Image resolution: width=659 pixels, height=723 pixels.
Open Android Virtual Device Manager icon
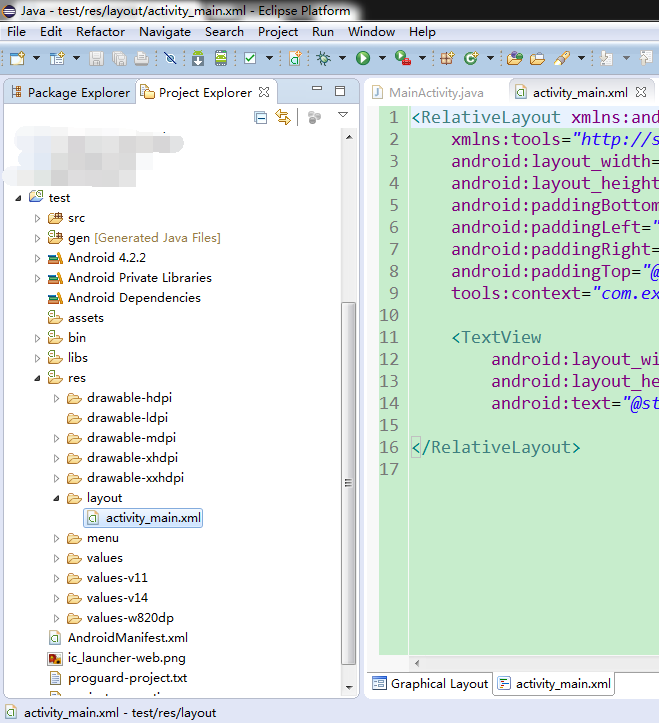click(221, 59)
